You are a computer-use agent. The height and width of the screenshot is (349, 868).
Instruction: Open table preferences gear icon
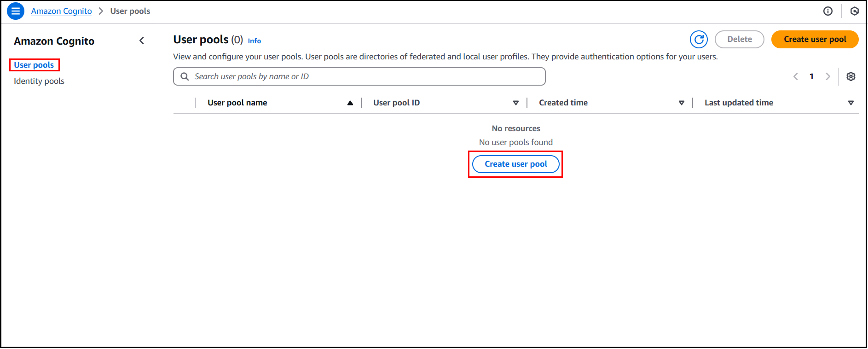click(x=851, y=76)
